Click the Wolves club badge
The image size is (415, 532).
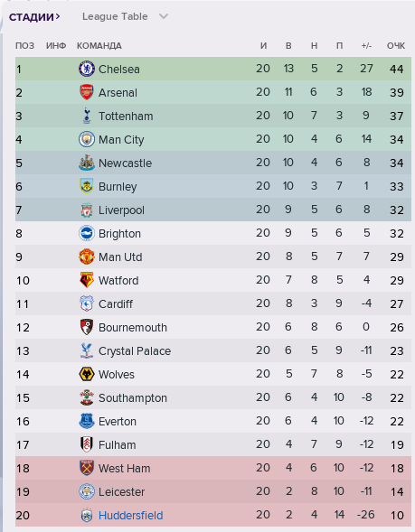point(87,374)
